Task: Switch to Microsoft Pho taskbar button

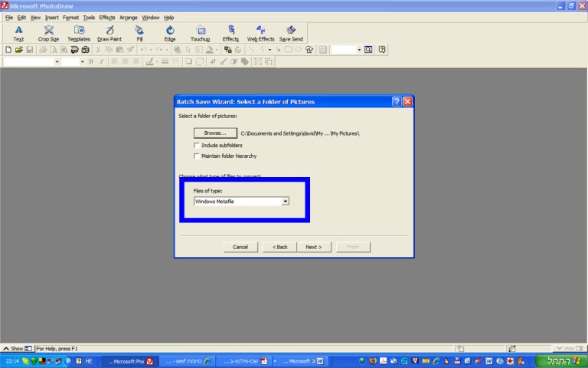Action: 129,361
